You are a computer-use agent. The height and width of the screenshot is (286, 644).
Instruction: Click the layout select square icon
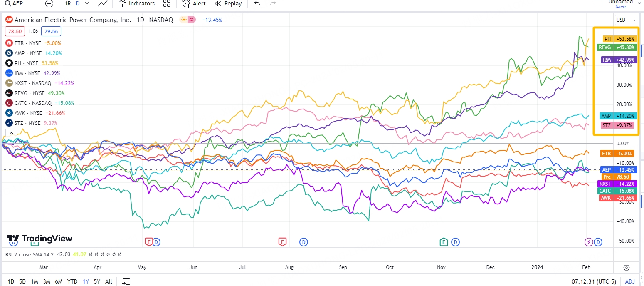pos(598,4)
